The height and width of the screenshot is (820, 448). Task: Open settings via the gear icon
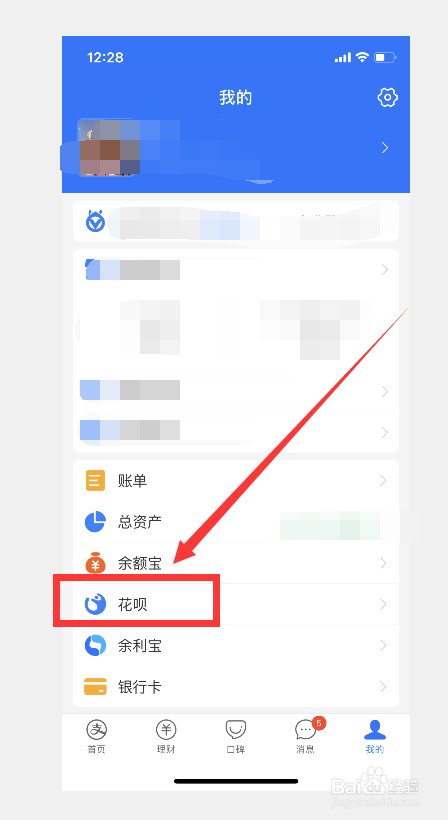coord(387,97)
